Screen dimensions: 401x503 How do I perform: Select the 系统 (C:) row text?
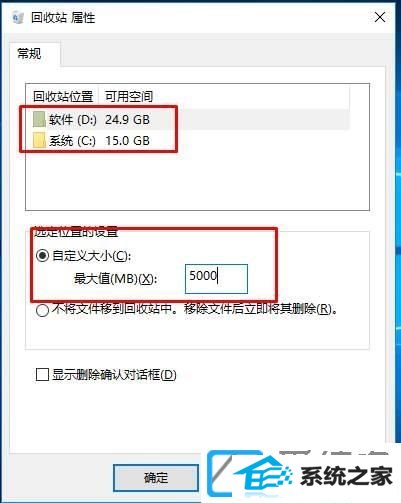[x=72, y=141]
